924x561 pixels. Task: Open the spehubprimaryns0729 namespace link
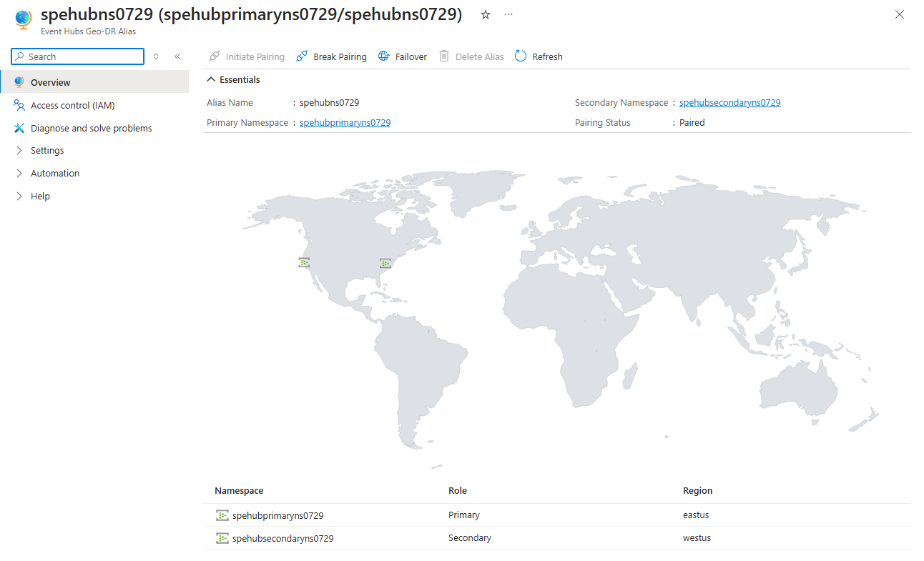tap(345, 123)
